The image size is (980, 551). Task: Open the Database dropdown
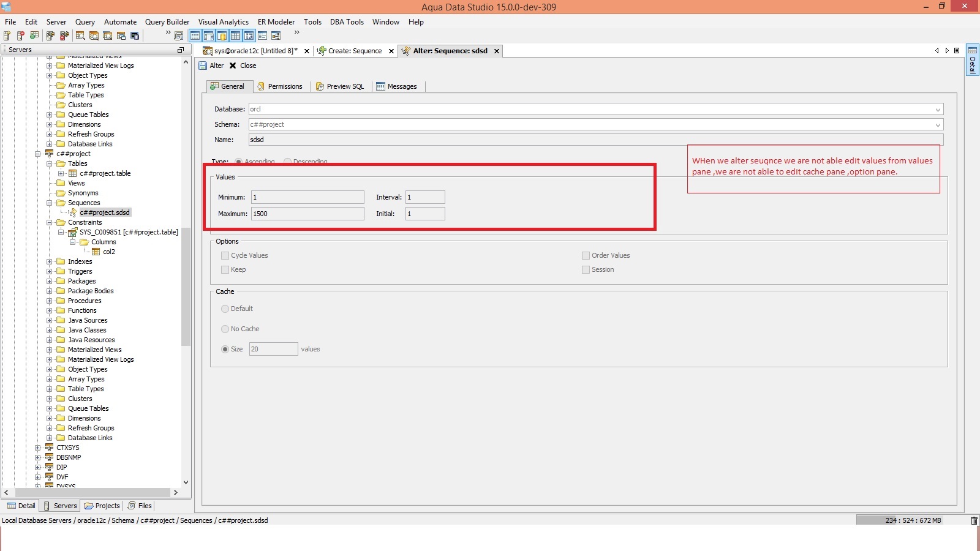937,110
